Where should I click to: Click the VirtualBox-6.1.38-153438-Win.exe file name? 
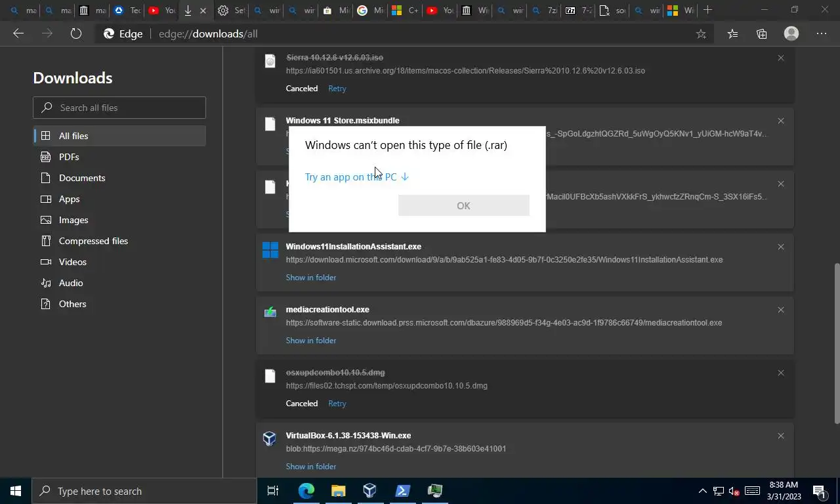(348, 436)
